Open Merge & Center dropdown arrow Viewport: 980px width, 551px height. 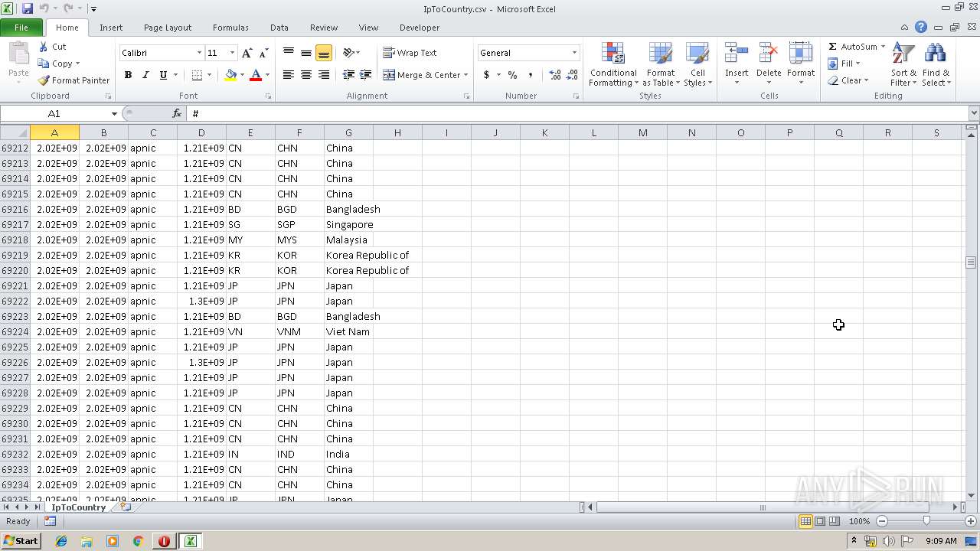pos(465,75)
